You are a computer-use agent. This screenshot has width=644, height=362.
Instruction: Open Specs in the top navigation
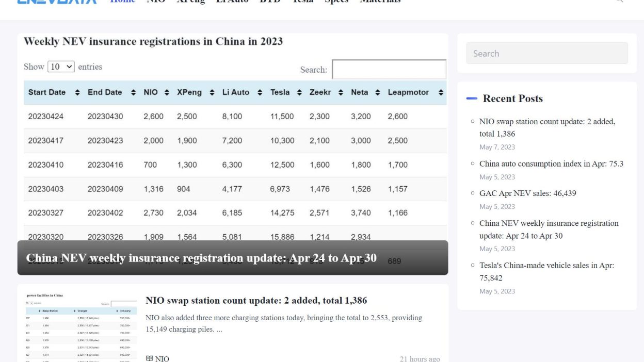(336, 2)
